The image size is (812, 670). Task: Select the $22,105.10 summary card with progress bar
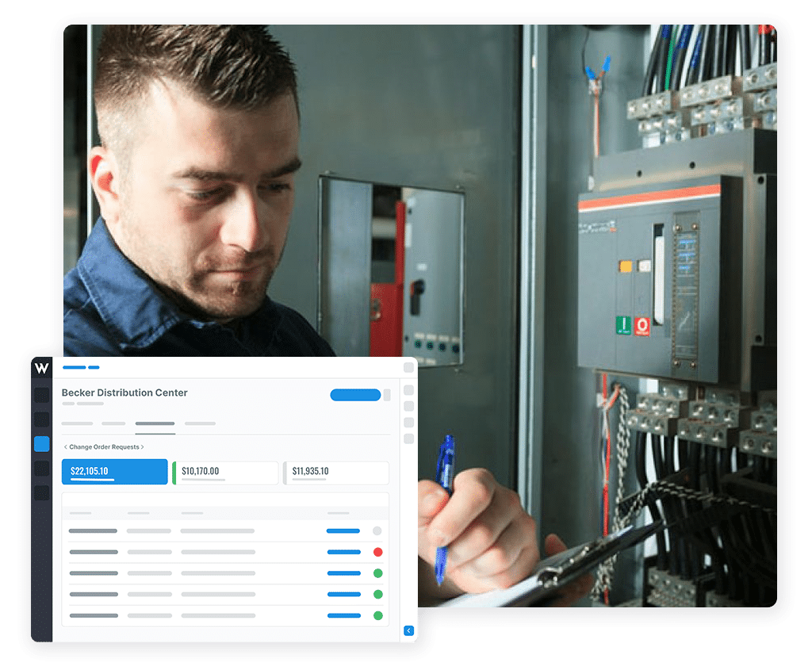114,471
